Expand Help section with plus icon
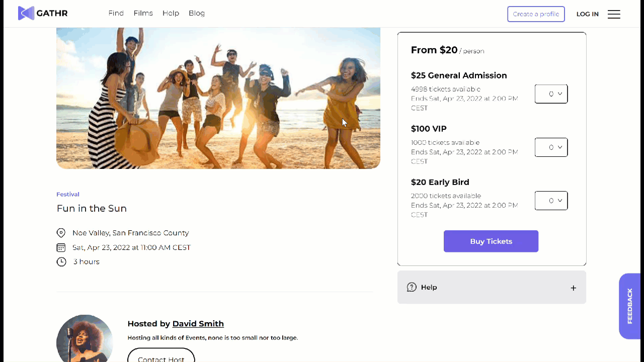The image size is (644, 362). pos(573,288)
